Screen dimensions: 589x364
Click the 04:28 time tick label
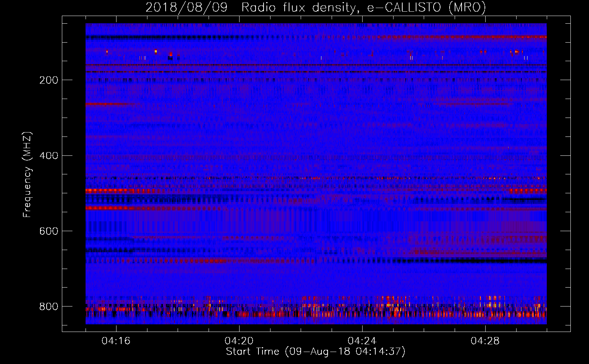(485, 341)
